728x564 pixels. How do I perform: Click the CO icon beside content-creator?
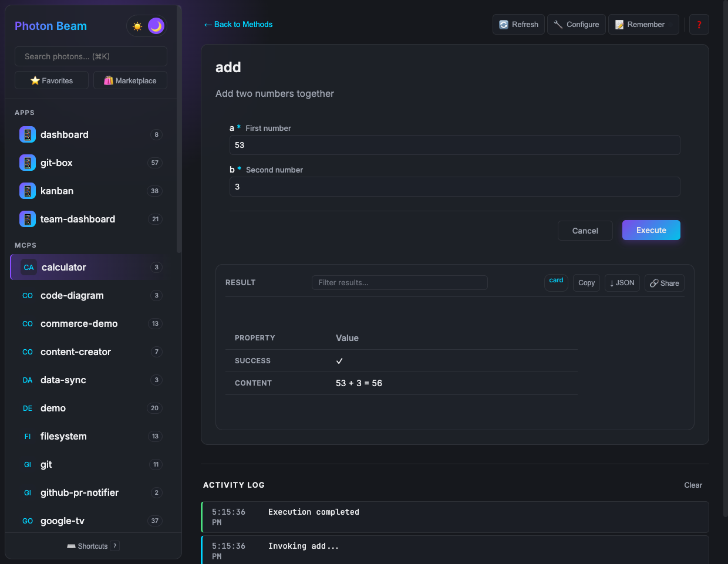pos(28,352)
